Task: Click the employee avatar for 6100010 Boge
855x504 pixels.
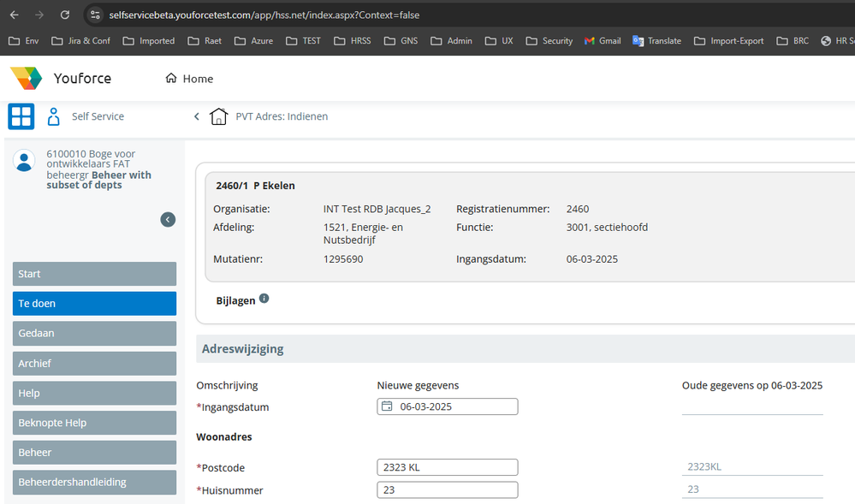Action: click(24, 161)
